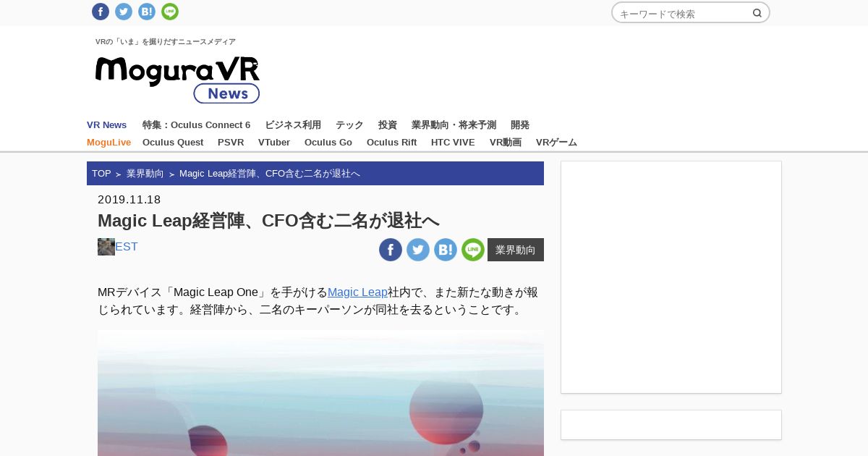Open the MoguLive menu item

click(109, 142)
